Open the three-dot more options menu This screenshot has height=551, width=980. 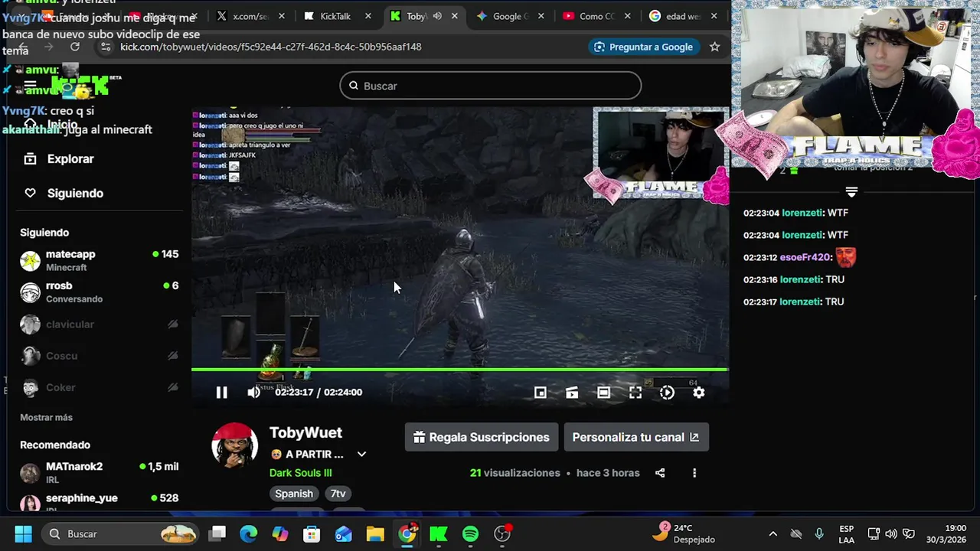pyautogui.click(x=694, y=473)
